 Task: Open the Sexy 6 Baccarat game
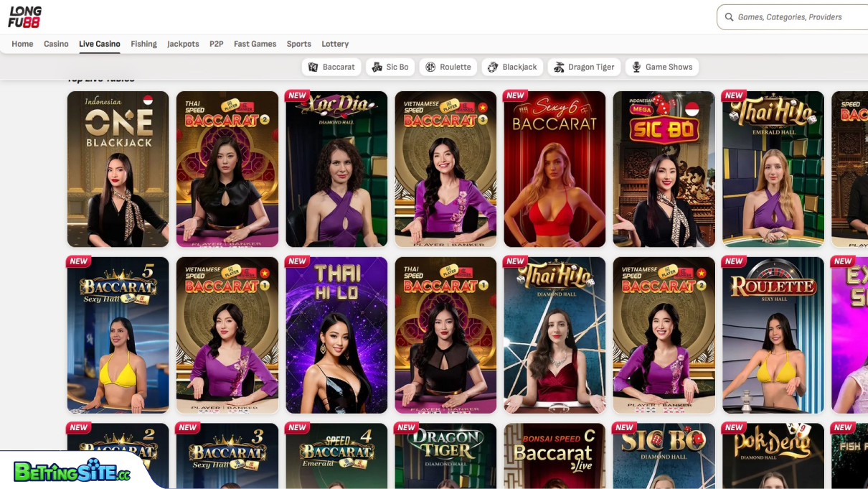[x=555, y=169]
